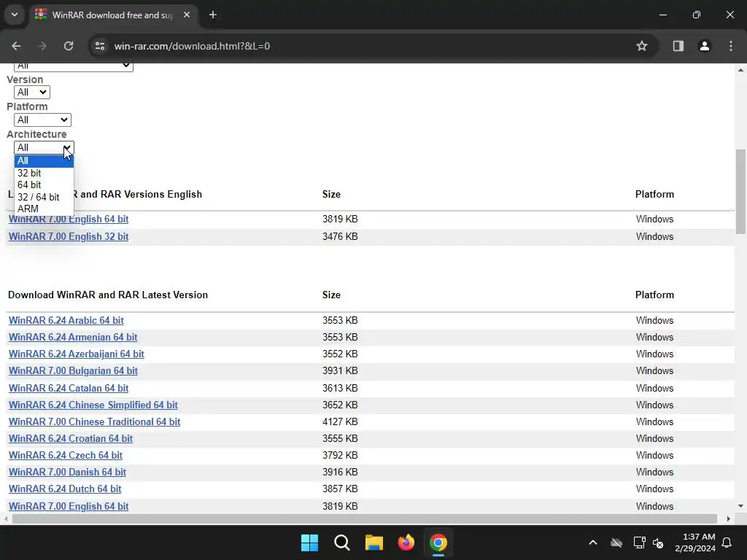Reload the WinRAR download page

click(x=69, y=46)
